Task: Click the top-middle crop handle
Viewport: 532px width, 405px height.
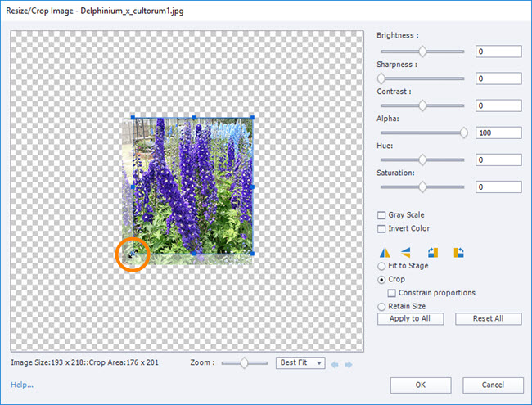Action: pyautogui.click(x=194, y=118)
